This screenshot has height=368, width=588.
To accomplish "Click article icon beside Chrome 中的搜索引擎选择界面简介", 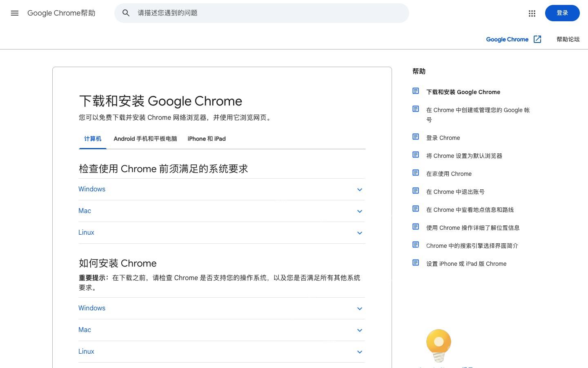I will (x=416, y=245).
